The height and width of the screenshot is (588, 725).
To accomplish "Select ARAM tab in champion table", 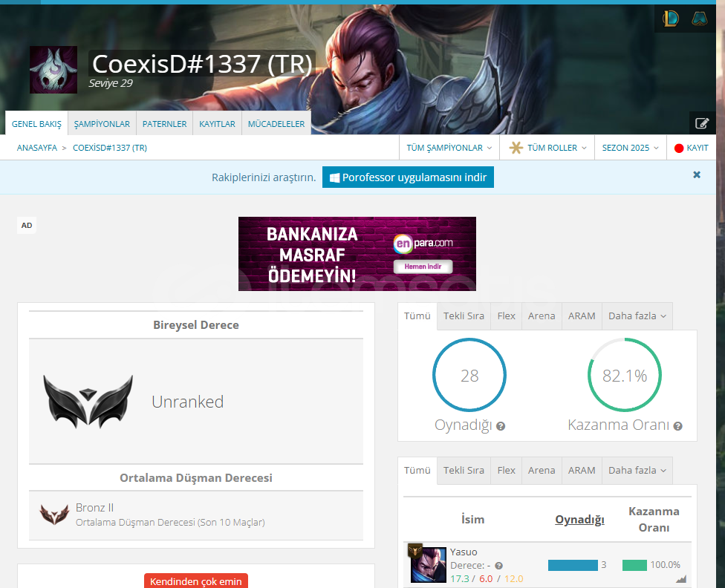I will pos(582,471).
